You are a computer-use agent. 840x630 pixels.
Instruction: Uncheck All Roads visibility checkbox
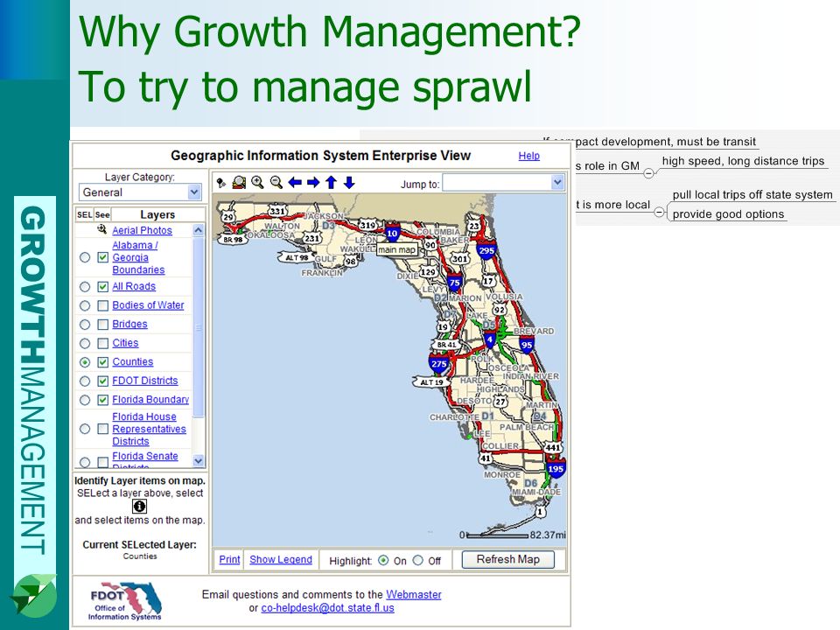(103, 287)
